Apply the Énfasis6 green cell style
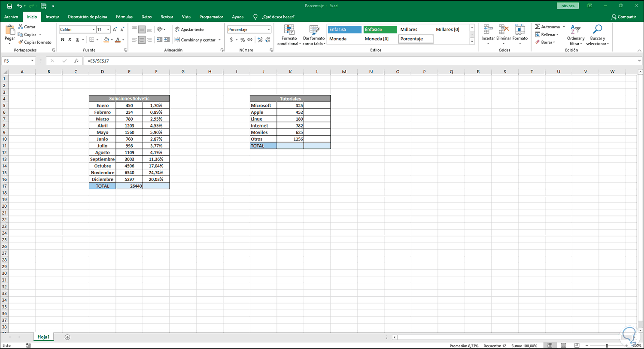Image resolution: width=644 pixels, height=349 pixels. coord(380,29)
